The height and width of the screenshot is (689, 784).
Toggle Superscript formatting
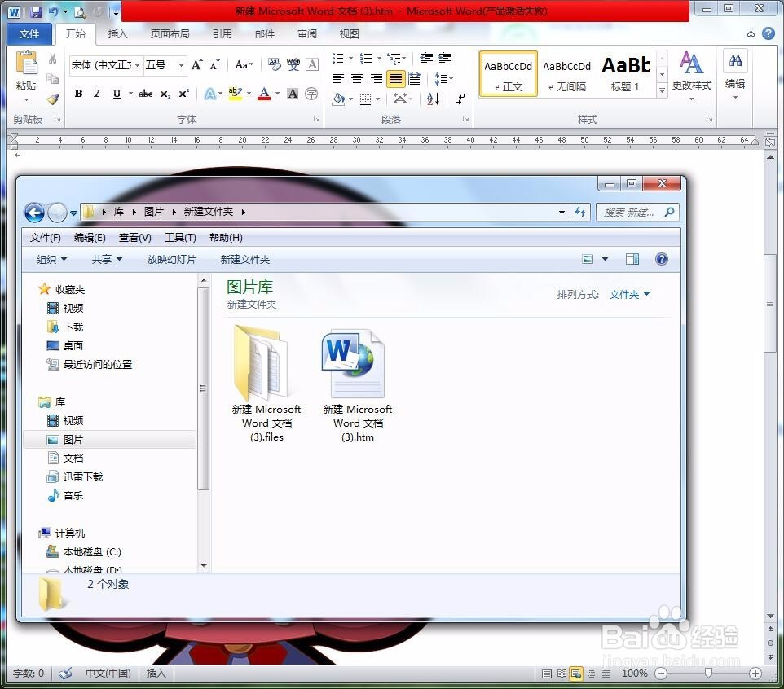(x=183, y=94)
